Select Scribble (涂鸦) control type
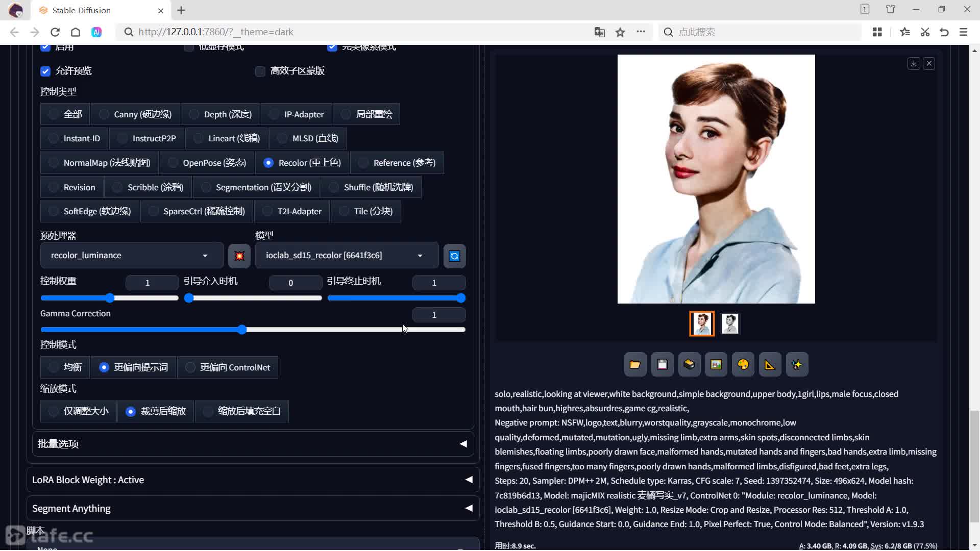 coord(148,187)
